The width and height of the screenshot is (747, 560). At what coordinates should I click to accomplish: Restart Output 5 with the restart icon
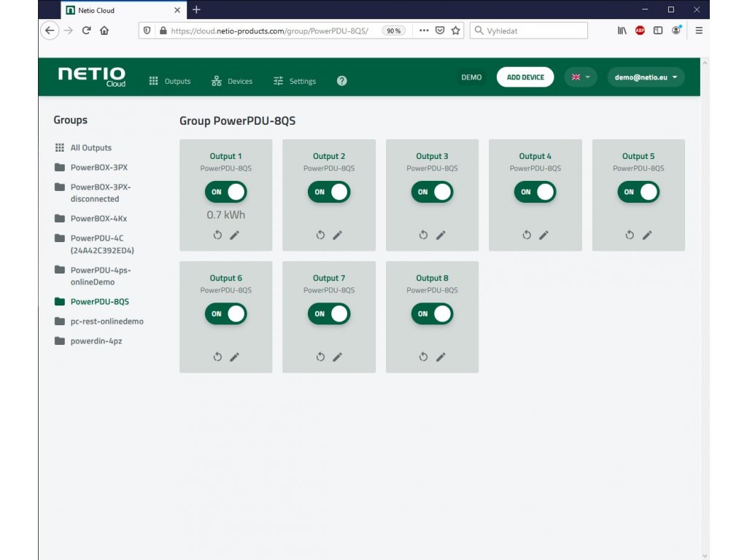630,235
